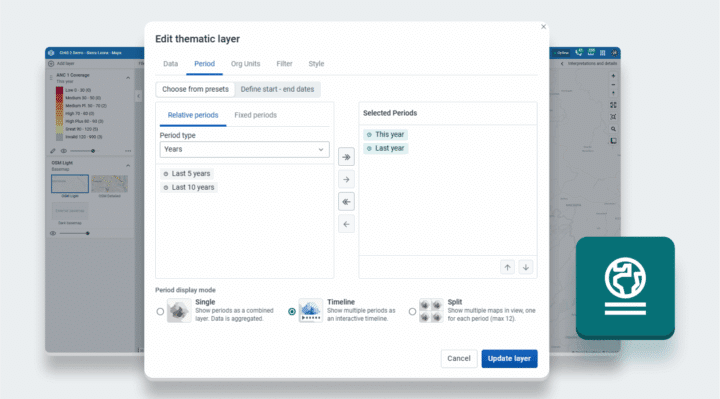Collapse the OSM Light basemap card
The height and width of the screenshot is (399, 720).
point(128,165)
